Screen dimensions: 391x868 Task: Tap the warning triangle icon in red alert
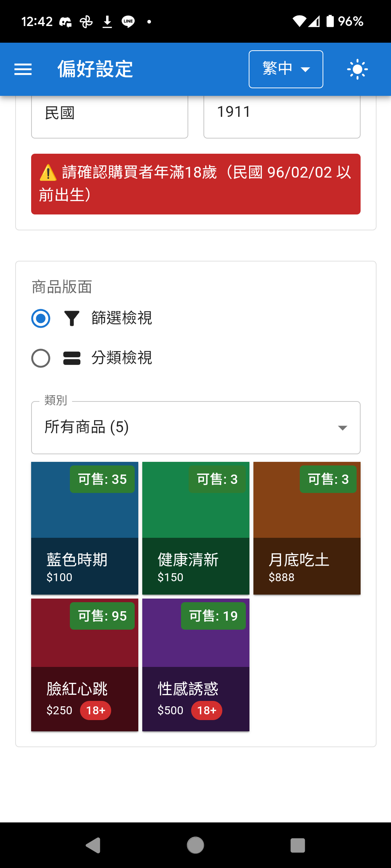tap(48, 173)
